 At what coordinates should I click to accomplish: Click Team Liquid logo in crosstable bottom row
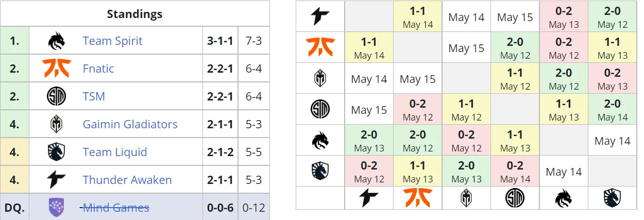[x=613, y=197]
